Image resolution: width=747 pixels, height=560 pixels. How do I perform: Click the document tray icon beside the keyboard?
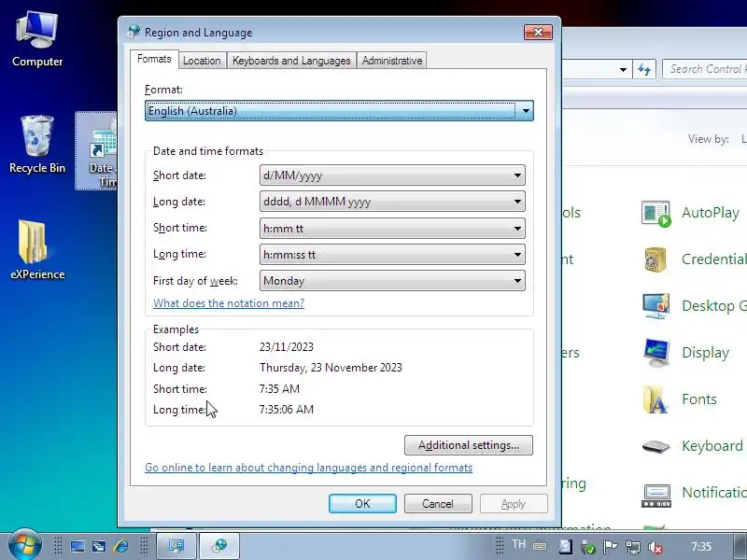pos(566,546)
